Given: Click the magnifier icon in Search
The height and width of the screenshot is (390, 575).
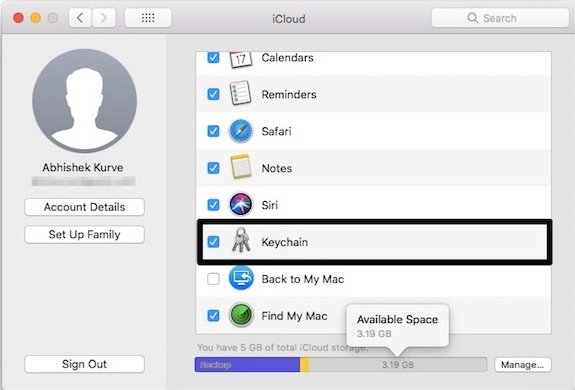Looking at the screenshot, I should (x=473, y=18).
